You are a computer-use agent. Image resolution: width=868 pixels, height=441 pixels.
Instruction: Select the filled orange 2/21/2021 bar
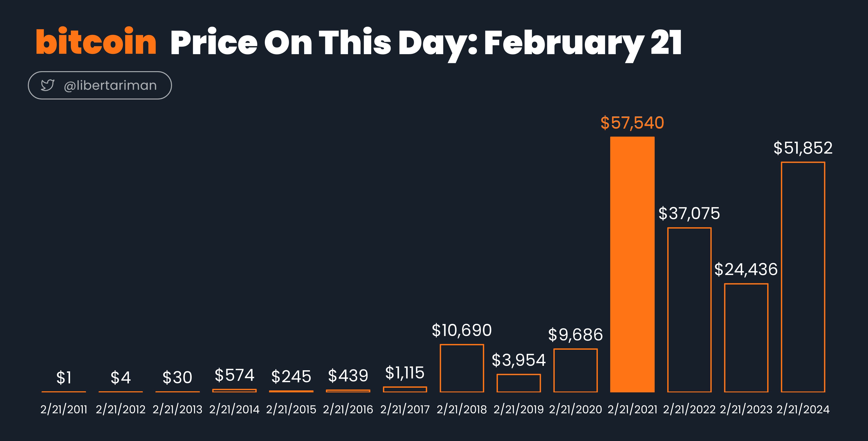coord(633,264)
